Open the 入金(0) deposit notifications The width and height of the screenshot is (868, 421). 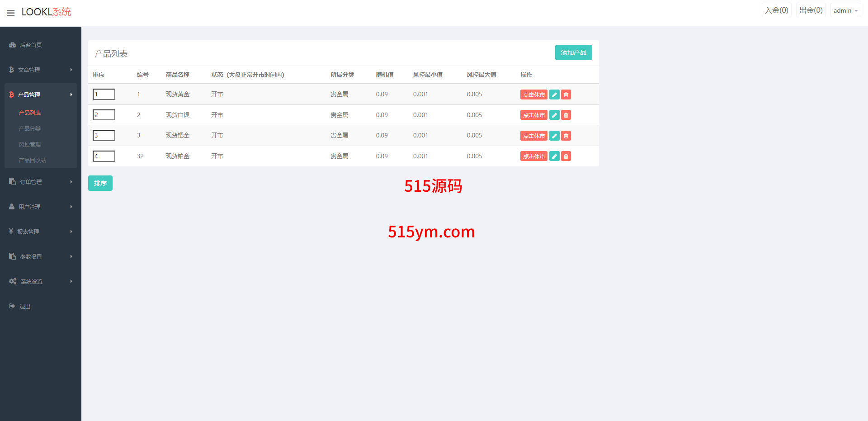pos(776,10)
